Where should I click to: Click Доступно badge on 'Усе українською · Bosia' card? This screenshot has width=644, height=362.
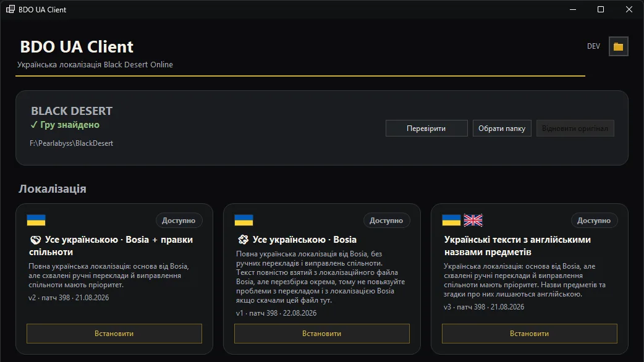[386, 221]
